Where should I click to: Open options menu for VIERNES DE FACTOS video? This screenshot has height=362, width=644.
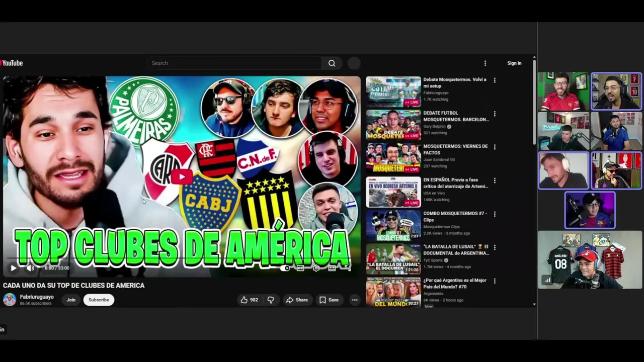(x=495, y=147)
